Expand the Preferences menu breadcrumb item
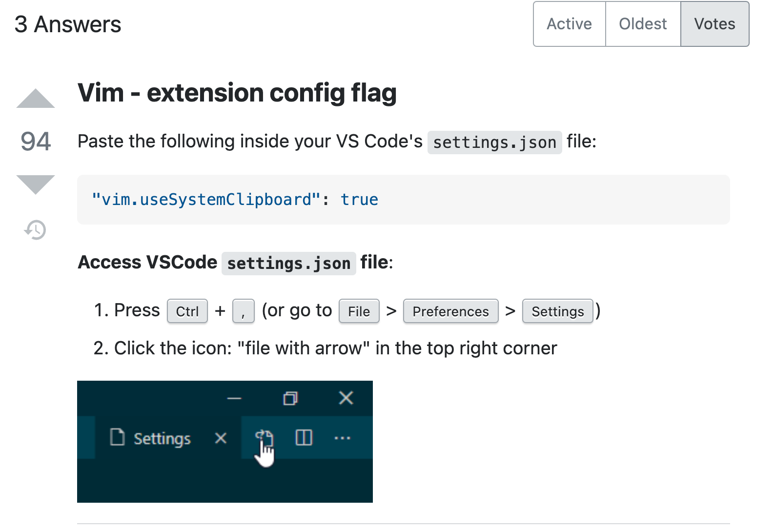Screen dimensions: 775x532 [x=450, y=311]
